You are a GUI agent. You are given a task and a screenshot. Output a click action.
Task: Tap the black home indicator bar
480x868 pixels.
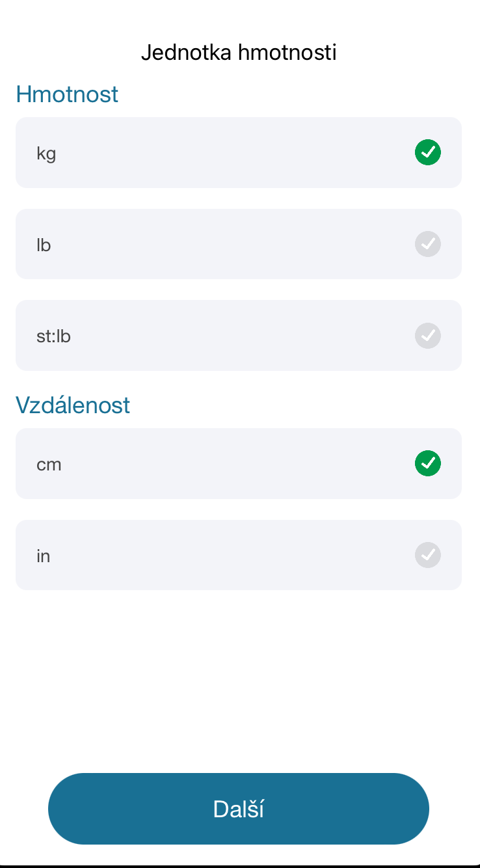240,865
